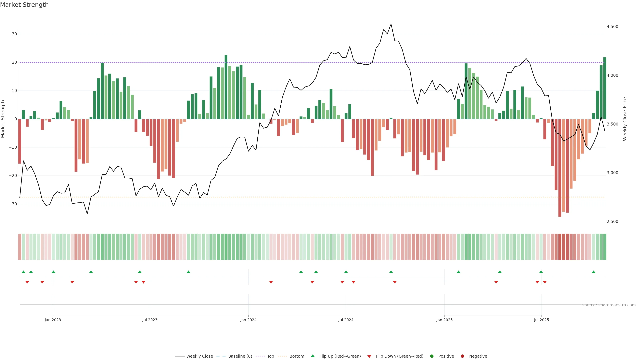Screen dimensions: 644x362
Task: Click the rightmost red flip-down triangle marker
Action: [545, 282]
